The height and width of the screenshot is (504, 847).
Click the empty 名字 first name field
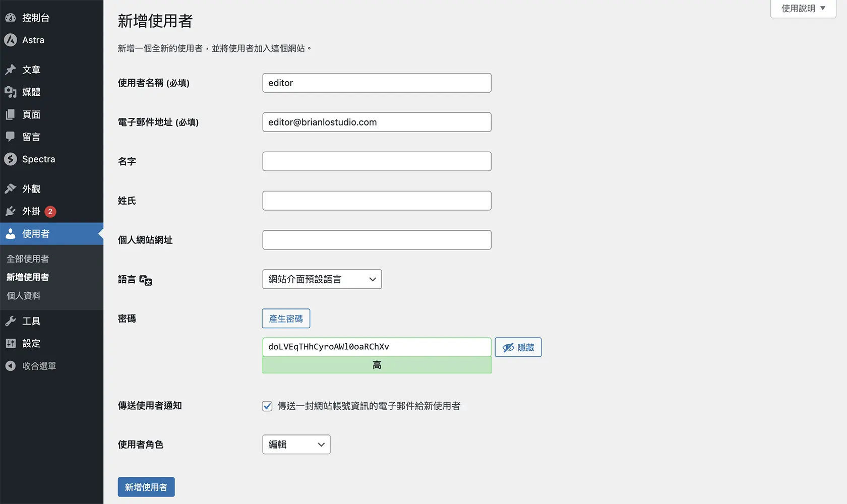coord(377,161)
